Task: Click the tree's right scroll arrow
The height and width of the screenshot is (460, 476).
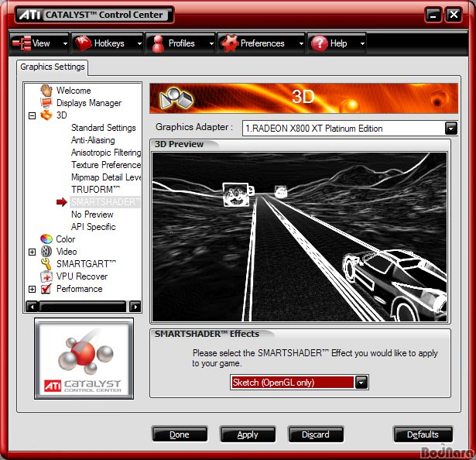Action: (135, 307)
